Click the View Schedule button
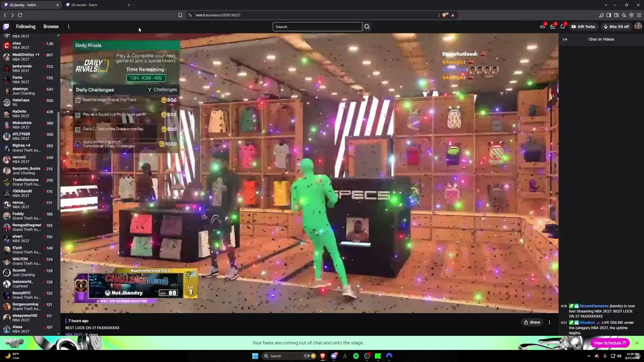Viewport: 644px width, 362px height. tap(610, 343)
